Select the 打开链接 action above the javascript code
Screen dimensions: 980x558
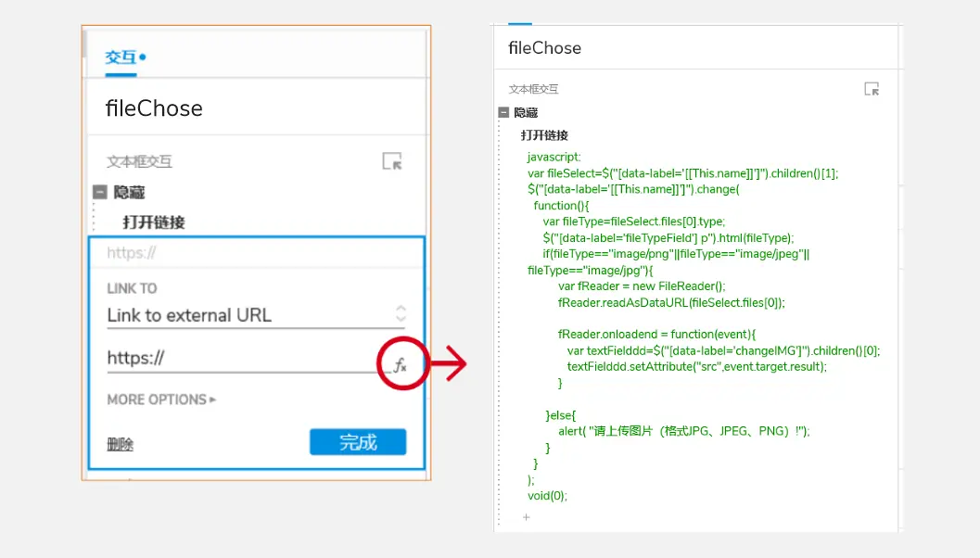(x=544, y=135)
